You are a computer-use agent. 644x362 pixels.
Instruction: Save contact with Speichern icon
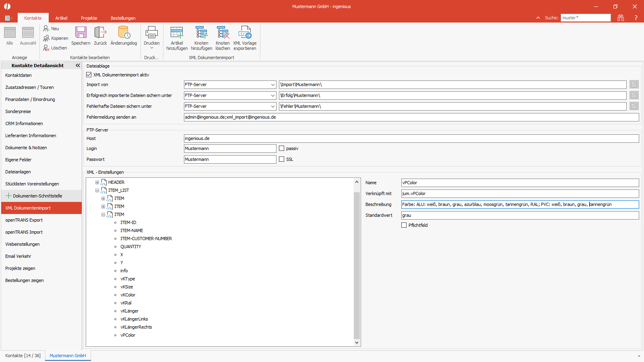pyautogui.click(x=81, y=32)
